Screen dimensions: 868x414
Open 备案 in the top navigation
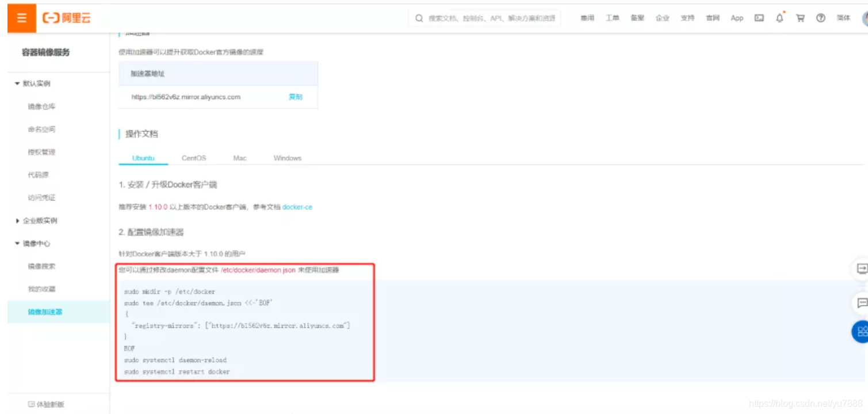click(637, 18)
